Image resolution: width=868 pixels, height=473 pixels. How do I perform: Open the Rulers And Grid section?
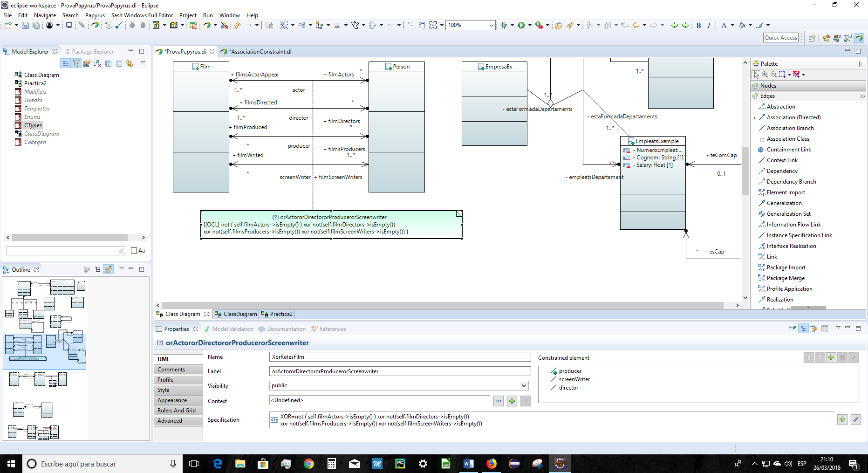(x=178, y=411)
